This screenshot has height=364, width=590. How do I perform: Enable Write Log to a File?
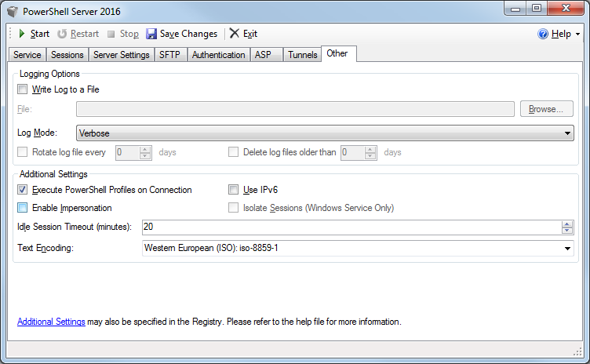pyautogui.click(x=23, y=89)
